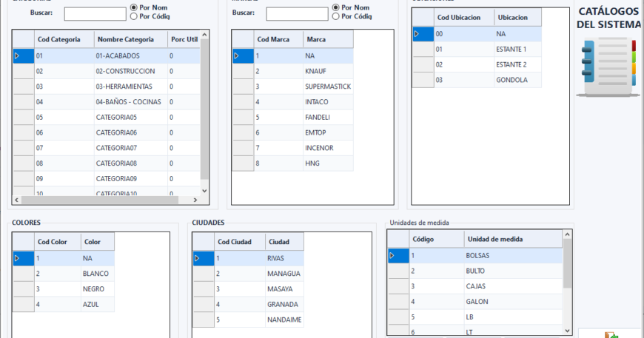Click down arrow of Unidades de medida scrollbar

point(567,331)
